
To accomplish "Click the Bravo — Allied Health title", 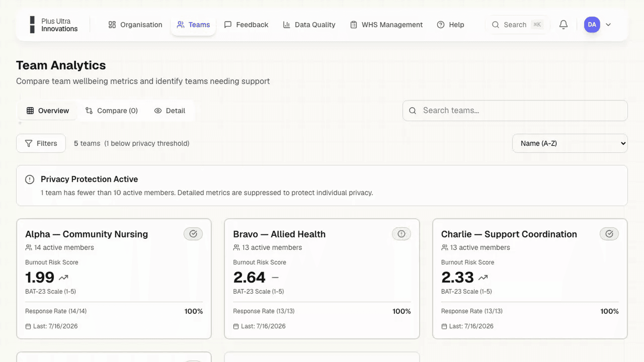I will tap(279, 234).
